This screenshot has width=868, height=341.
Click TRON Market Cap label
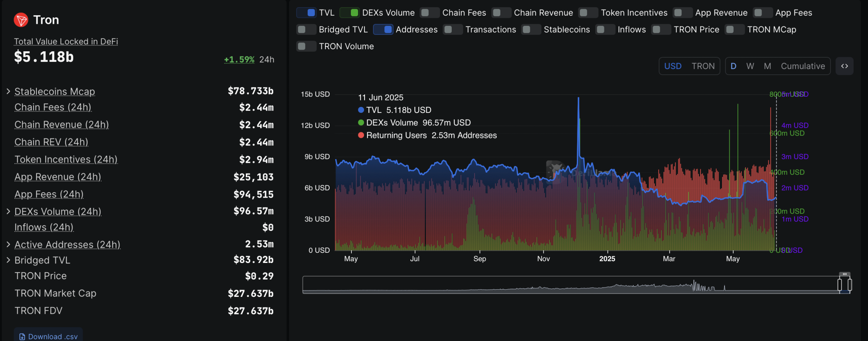pos(56,293)
